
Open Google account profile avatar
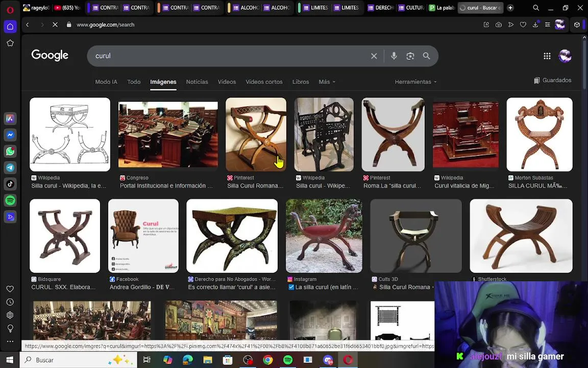565,56
